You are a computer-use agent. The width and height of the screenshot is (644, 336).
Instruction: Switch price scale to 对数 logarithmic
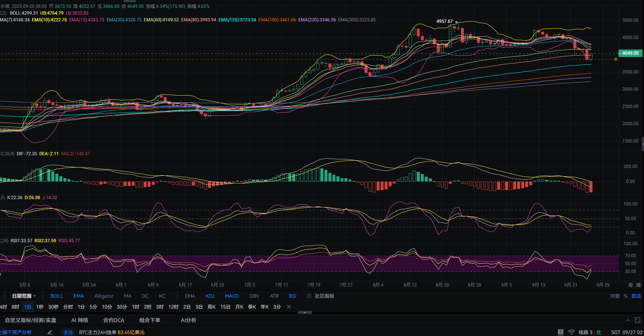615,296
